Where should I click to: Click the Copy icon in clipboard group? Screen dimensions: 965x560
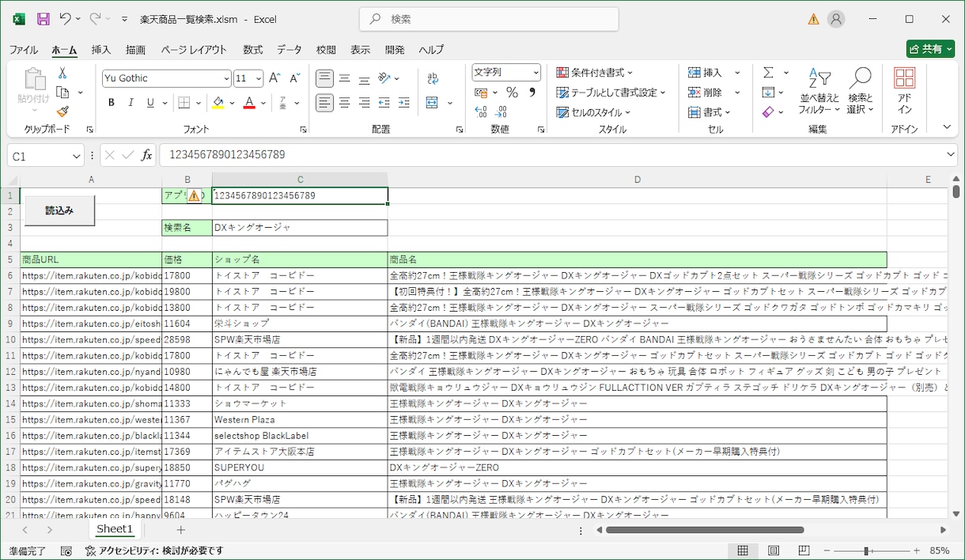63,93
